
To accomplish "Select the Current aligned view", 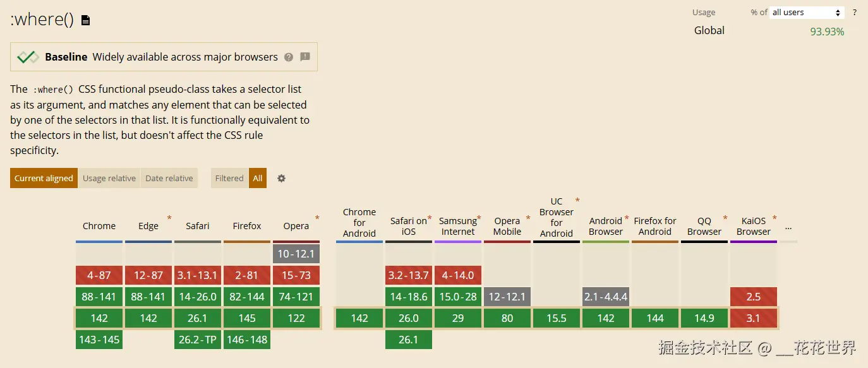I will pyautogui.click(x=44, y=178).
